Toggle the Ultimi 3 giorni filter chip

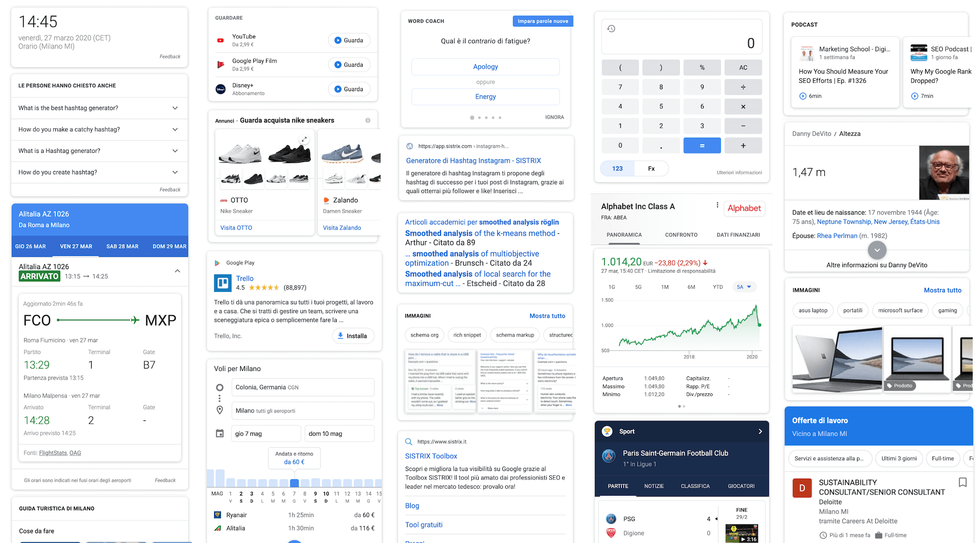tap(899, 459)
